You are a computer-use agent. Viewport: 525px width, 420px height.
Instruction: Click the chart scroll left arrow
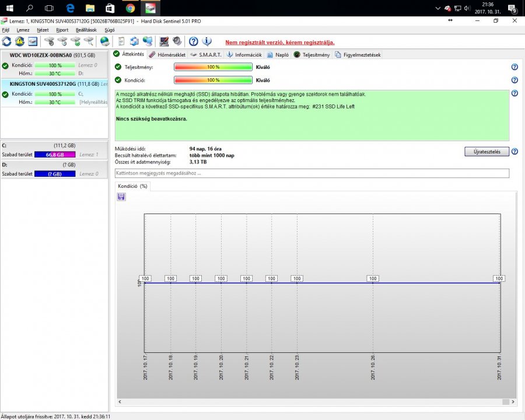tap(120, 401)
